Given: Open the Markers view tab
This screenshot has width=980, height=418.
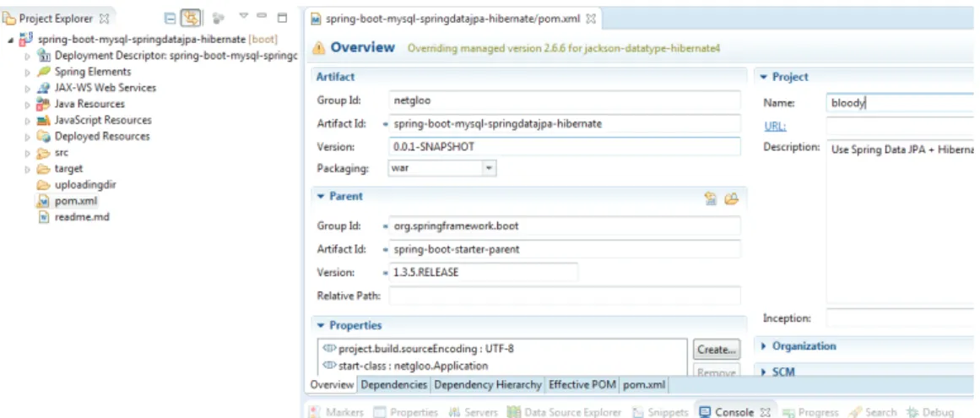Looking at the screenshot, I should pyautogui.click(x=336, y=412).
